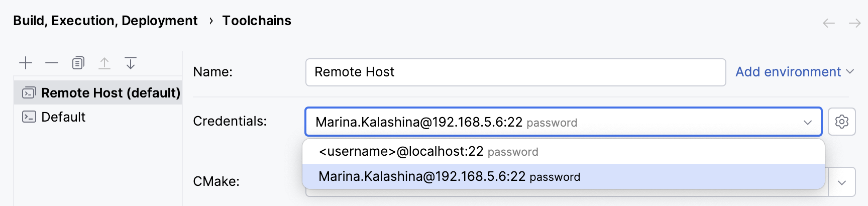Screen dimensions: 868x206
Task: Click the Name input field
Action: (515, 72)
